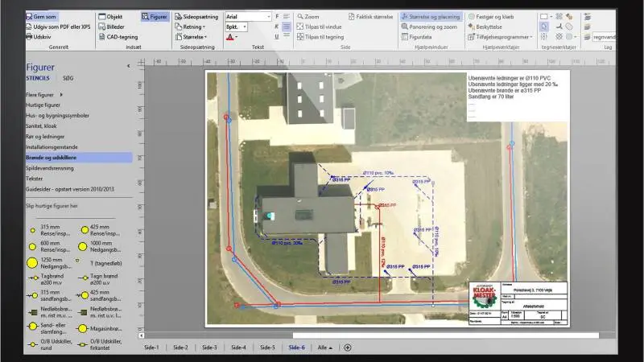Select O/B Udskiller, rund shape
Viewport: 644px width, 362px height.
click(50, 344)
